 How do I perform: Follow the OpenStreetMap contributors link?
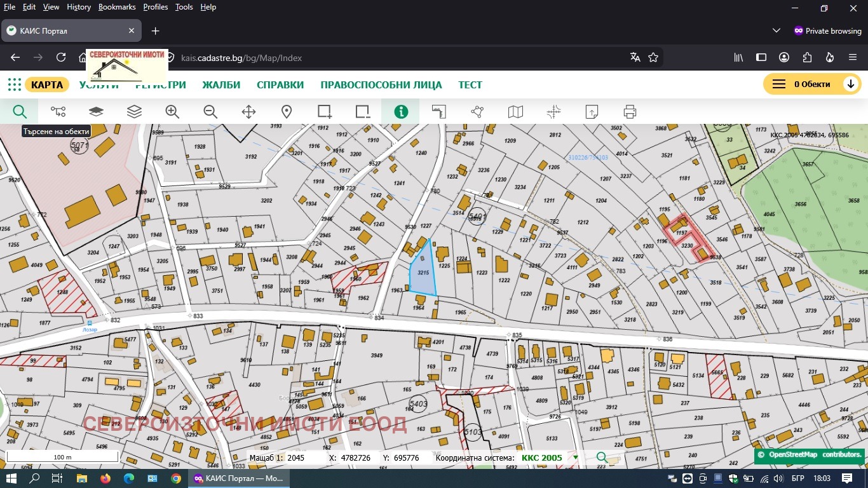(814, 454)
